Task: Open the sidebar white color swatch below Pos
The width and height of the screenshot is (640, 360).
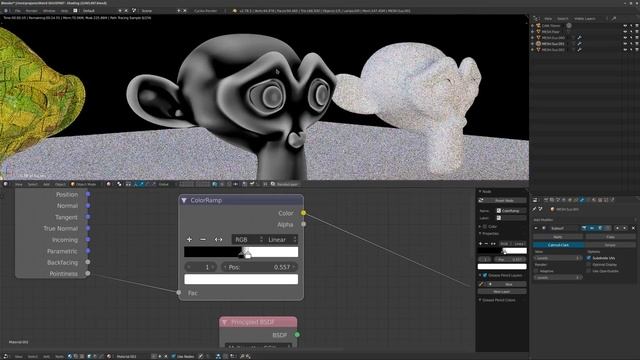Action: click(502, 267)
